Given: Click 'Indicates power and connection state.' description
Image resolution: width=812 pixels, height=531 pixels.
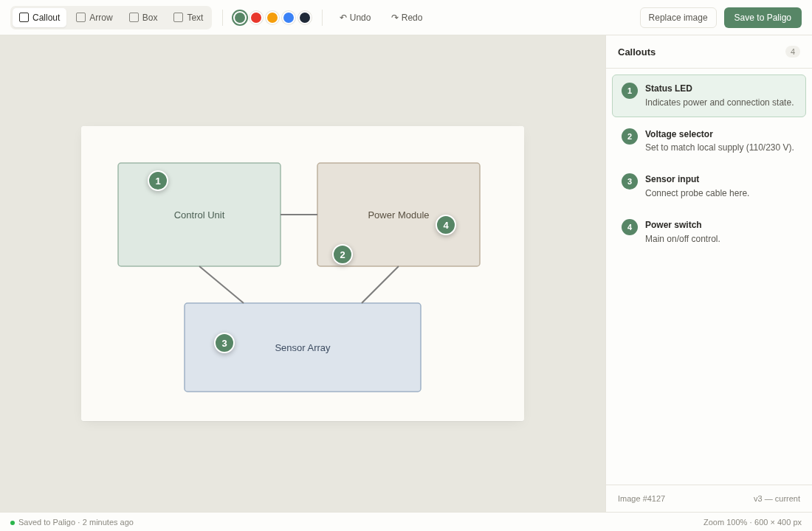Looking at the screenshot, I should click(719, 103).
